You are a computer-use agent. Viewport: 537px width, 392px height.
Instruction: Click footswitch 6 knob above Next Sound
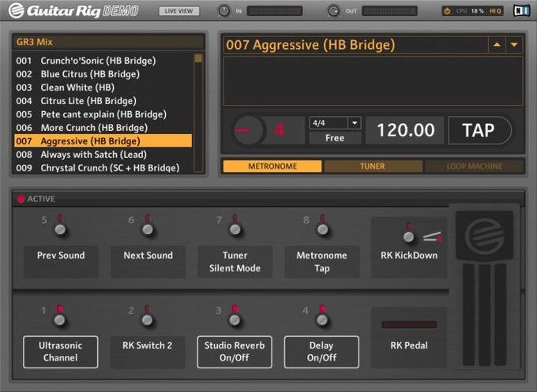tap(148, 229)
